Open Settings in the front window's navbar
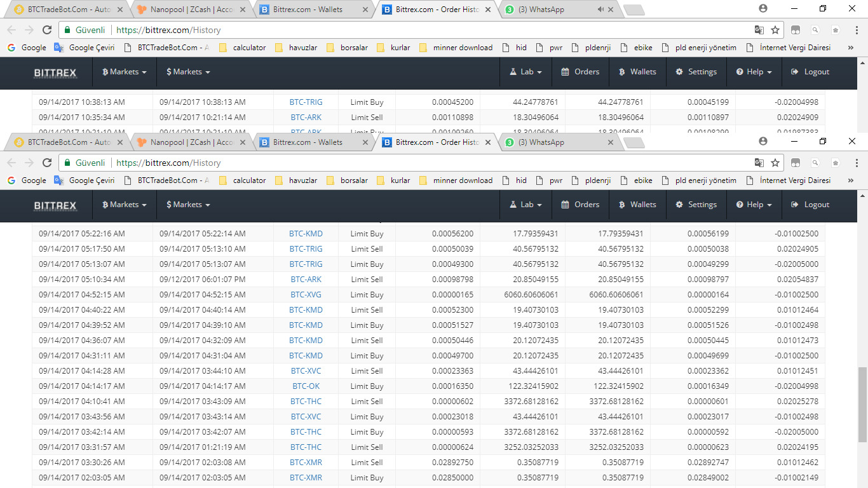 coord(696,205)
